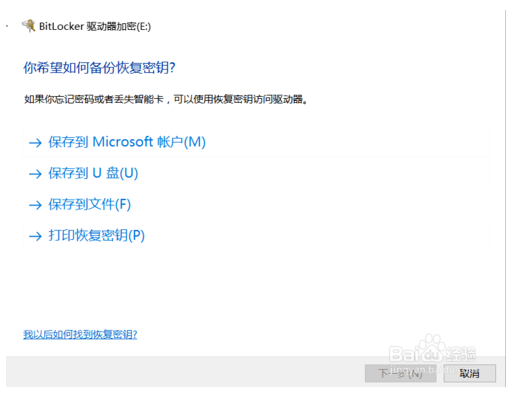This screenshot has height=401, width=519.
Task: Choose 保存到 U 盘(U) option
Action: click(256, 173)
